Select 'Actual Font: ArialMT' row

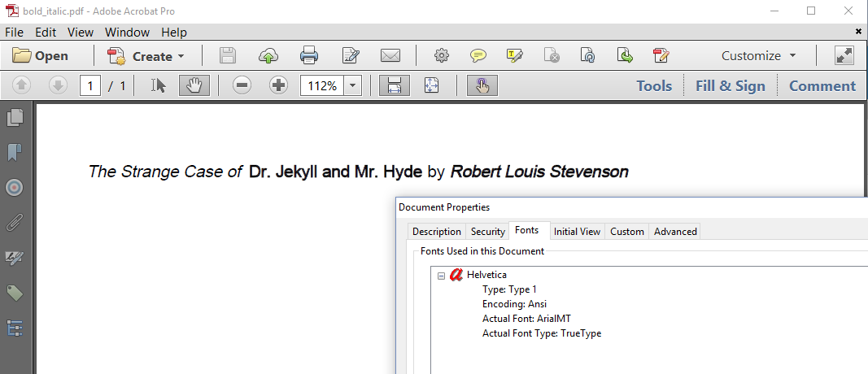click(526, 319)
